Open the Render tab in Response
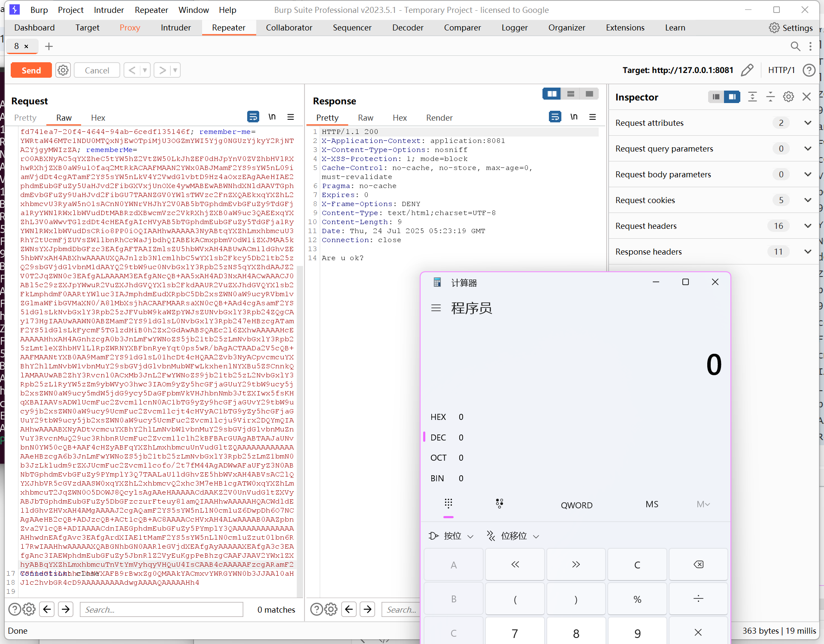 tap(439, 118)
